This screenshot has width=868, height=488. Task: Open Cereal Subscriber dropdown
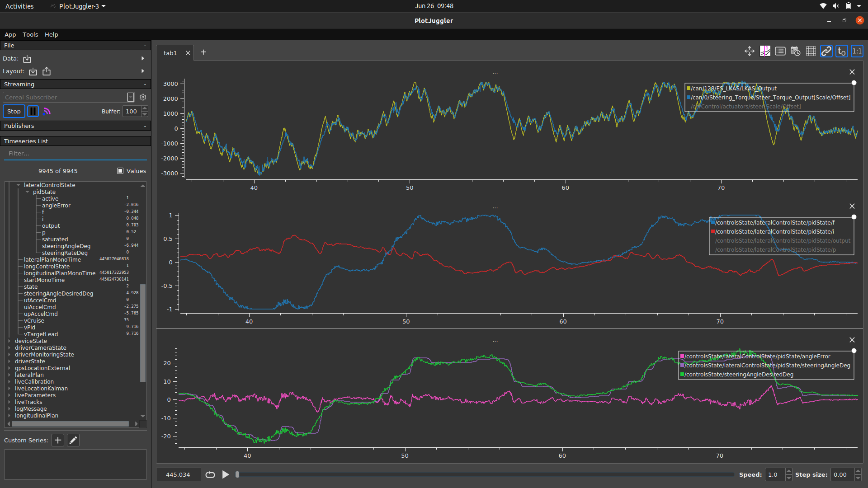131,97
